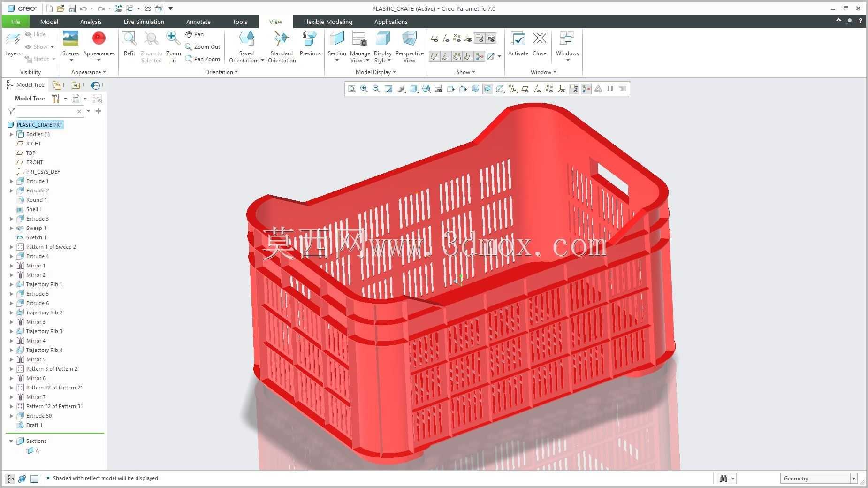Open the Geometry selection filter dropdown

click(x=853, y=478)
